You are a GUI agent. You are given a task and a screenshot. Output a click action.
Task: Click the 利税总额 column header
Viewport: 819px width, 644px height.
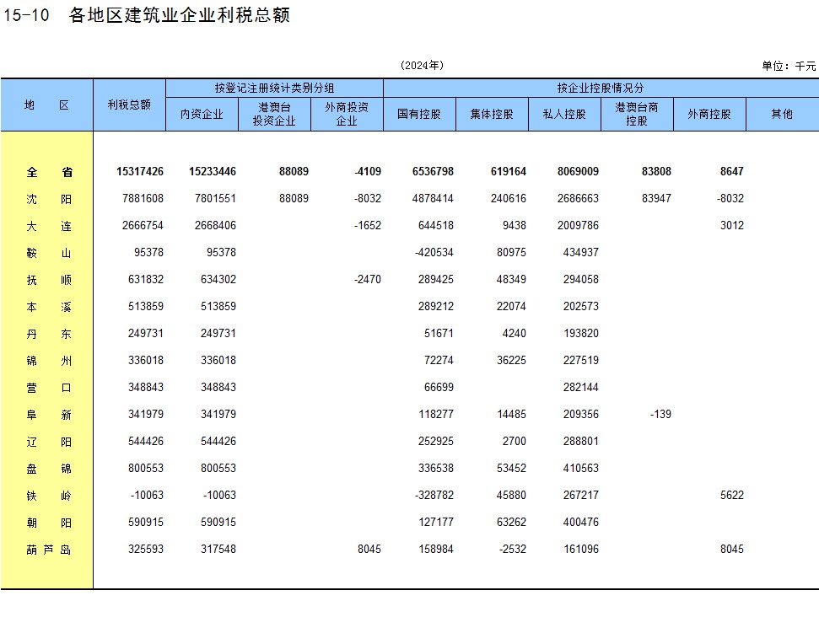pyautogui.click(x=129, y=105)
